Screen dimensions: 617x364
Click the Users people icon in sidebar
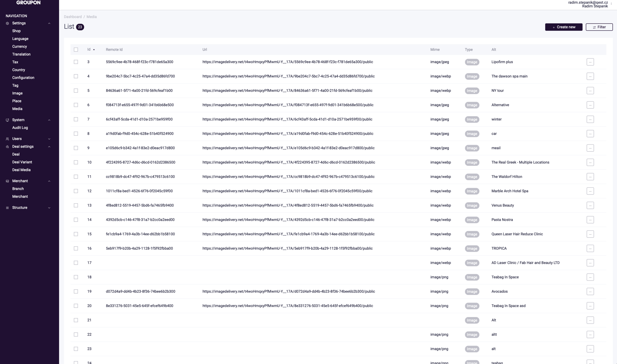[7, 139]
